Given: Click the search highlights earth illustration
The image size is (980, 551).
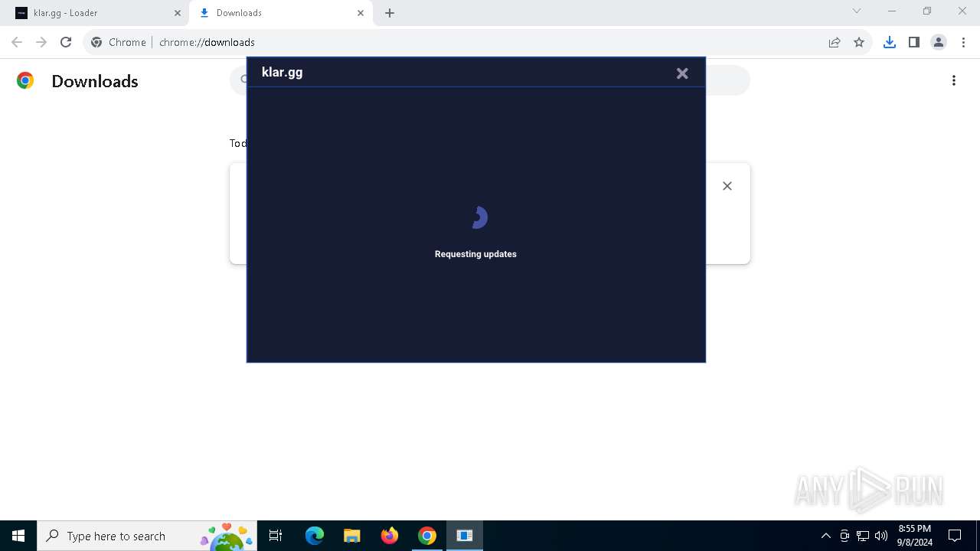Looking at the screenshot, I should point(227,536).
